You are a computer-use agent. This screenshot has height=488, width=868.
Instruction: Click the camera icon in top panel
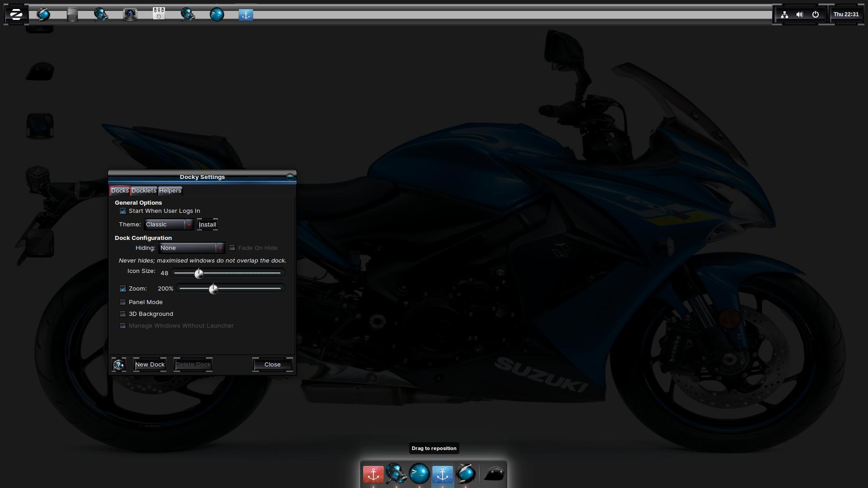pos(130,14)
